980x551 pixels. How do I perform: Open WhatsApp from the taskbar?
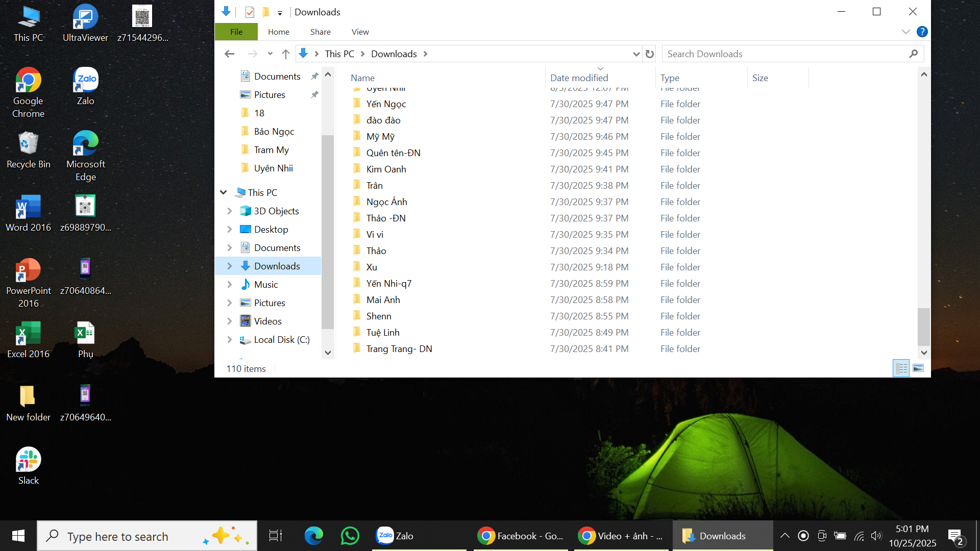(x=350, y=536)
